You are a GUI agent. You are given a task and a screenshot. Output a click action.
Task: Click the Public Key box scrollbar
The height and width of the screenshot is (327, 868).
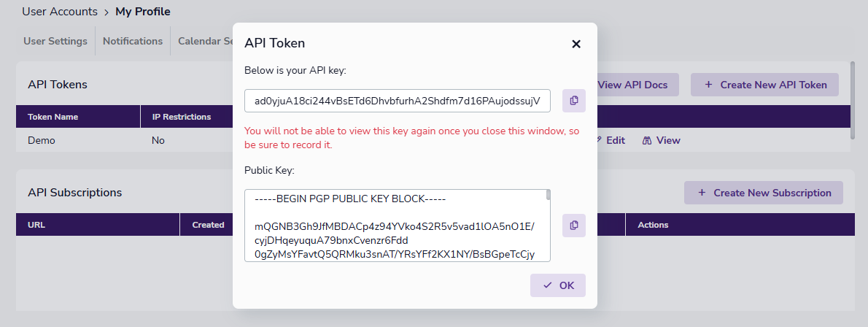[x=549, y=195]
